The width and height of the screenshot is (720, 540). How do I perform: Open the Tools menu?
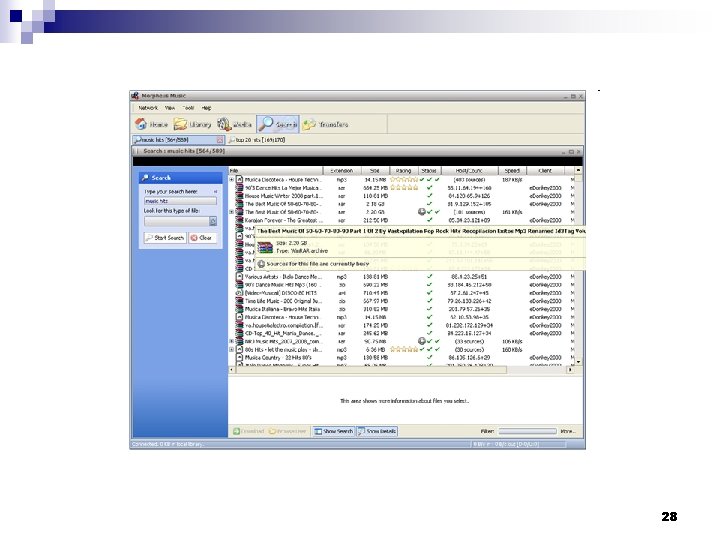click(188, 108)
